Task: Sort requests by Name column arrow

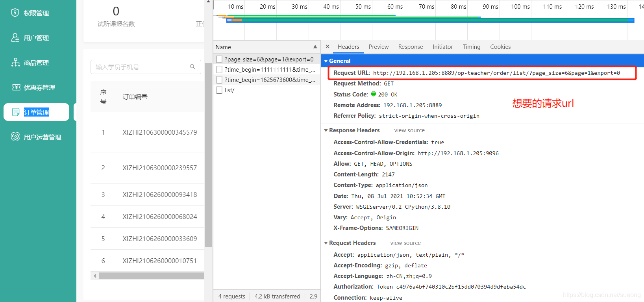Action: click(315, 46)
